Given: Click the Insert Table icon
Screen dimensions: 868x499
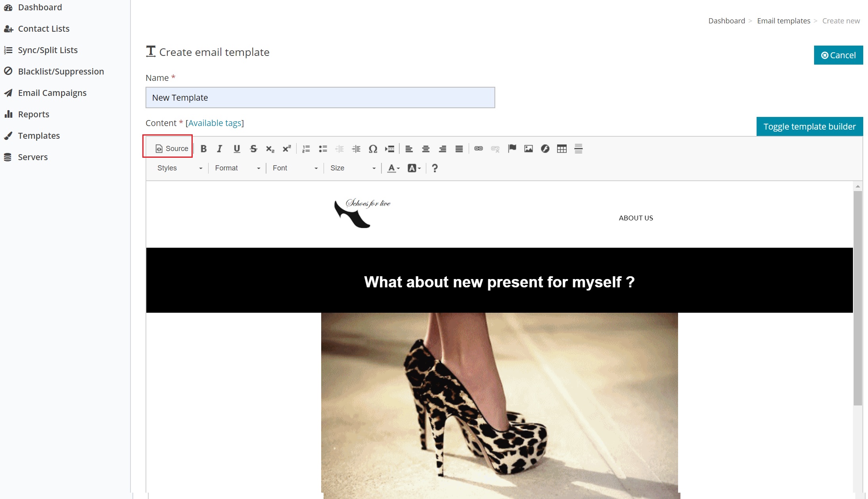Looking at the screenshot, I should coord(561,149).
